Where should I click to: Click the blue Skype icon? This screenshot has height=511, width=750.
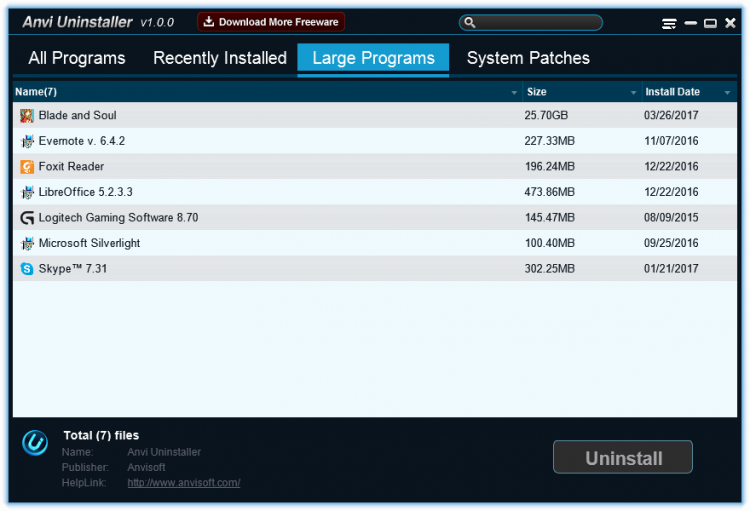[x=27, y=269]
